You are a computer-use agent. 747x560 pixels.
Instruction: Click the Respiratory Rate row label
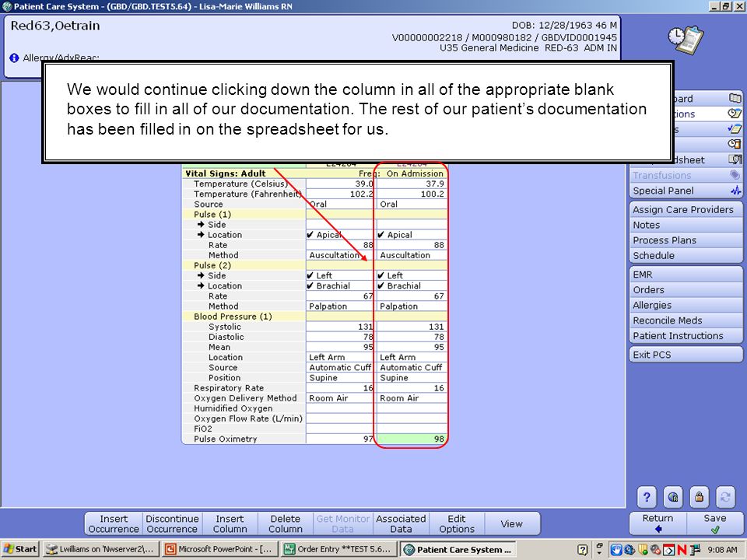[x=229, y=388]
